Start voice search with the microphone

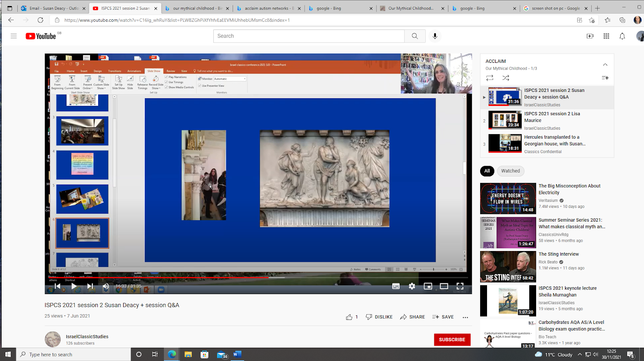435,36
